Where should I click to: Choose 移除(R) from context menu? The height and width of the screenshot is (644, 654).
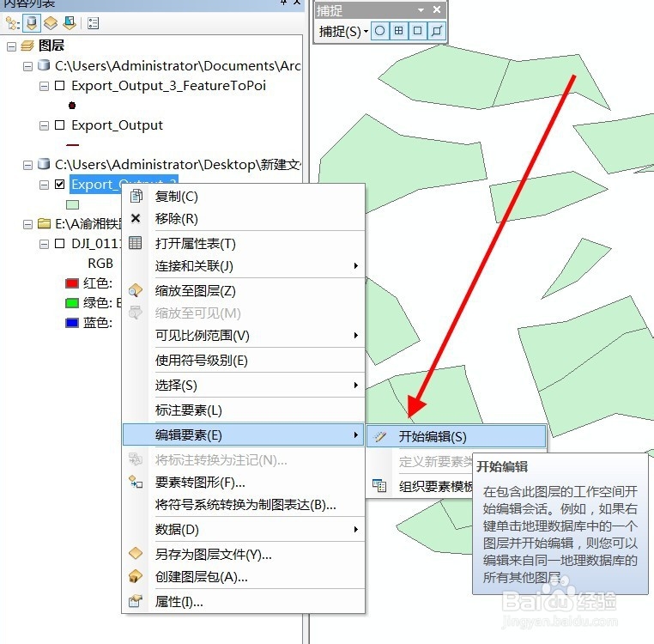click(x=244, y=219)
